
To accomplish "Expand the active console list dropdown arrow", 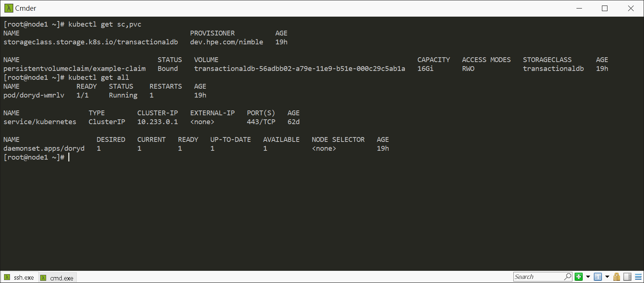I will pyautogui.click(x=607, y=277).
